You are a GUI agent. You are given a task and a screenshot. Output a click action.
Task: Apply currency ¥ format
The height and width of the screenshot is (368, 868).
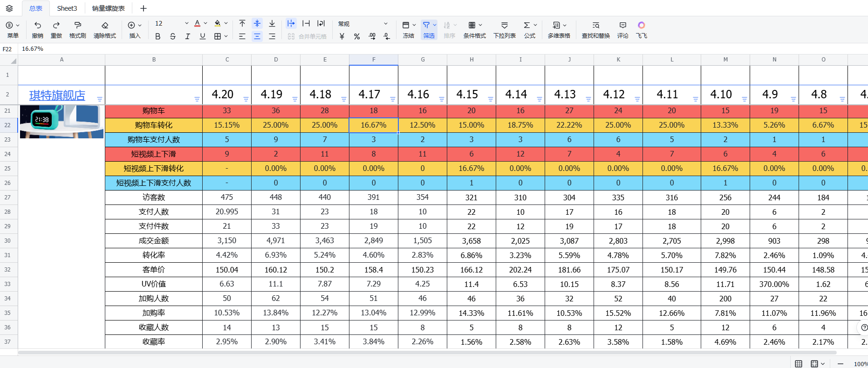pyautogui.click(x=342, y=36)
